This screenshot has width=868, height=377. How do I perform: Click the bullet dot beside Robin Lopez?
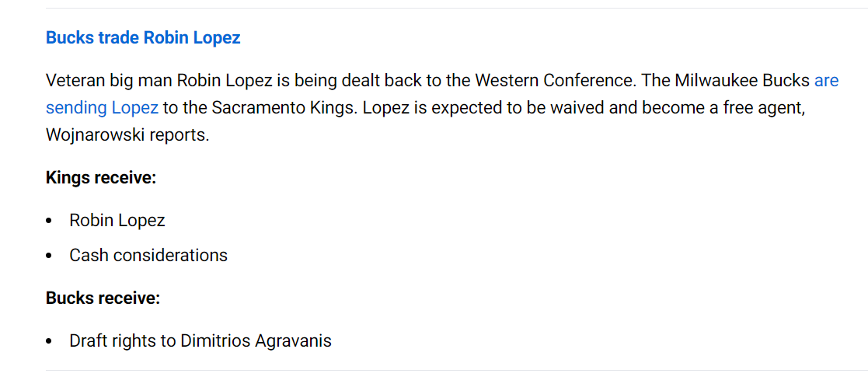(x=49, y=221)
